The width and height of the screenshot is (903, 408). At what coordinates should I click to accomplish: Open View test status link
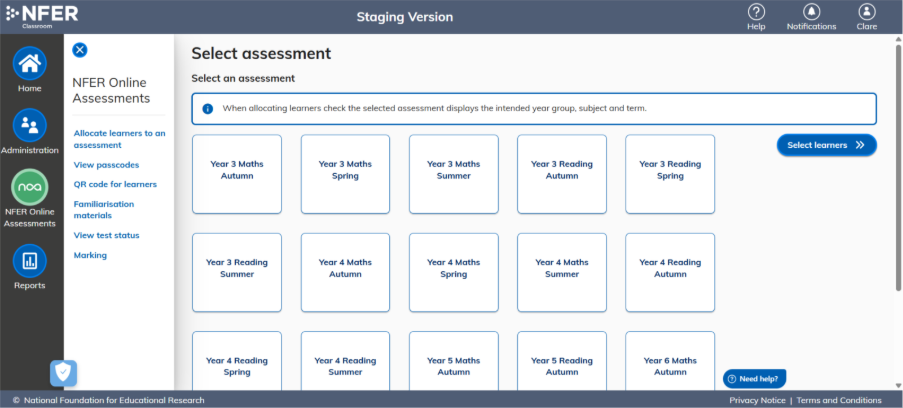[x=106, y=235]
